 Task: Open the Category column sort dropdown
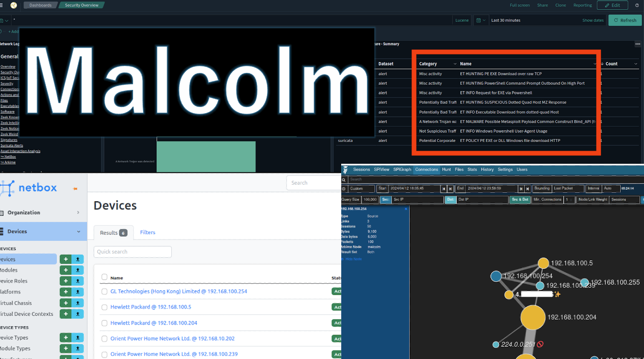tap(455, 64)
